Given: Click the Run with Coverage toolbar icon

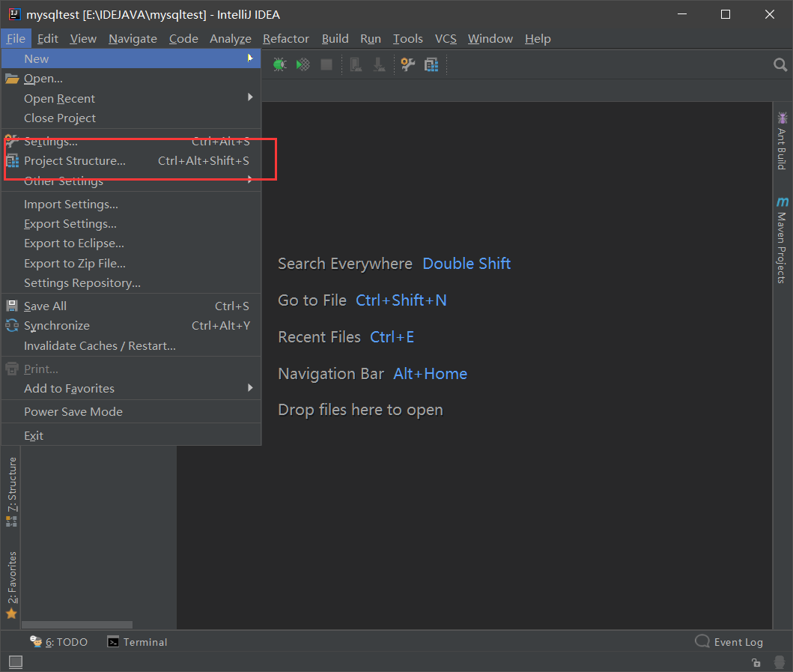Looking at the screenshot, I should 303,64.
